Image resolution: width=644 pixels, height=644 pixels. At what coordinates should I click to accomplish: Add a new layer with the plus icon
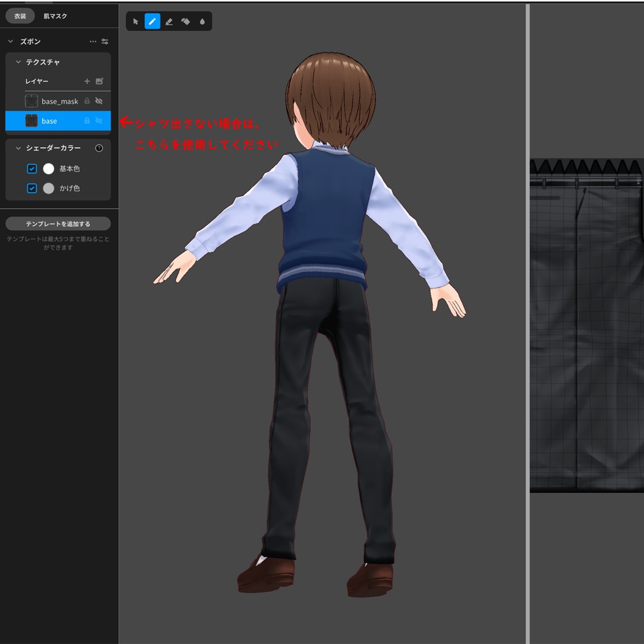(87, 81)
